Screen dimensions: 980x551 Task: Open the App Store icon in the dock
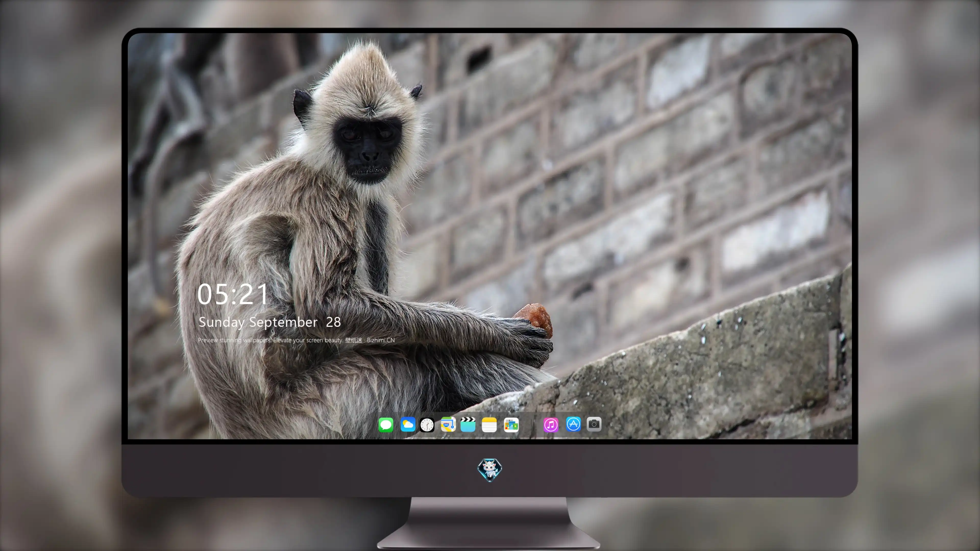573,424
